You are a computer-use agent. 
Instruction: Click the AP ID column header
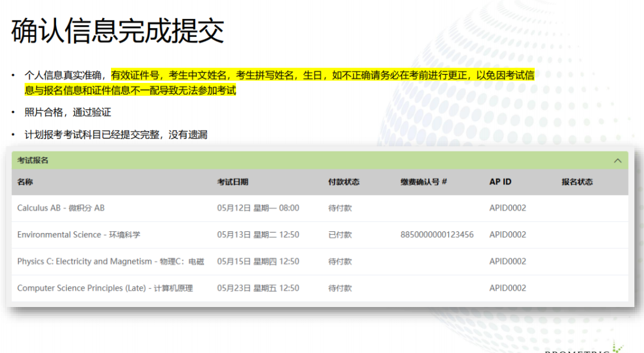point(500,182)
